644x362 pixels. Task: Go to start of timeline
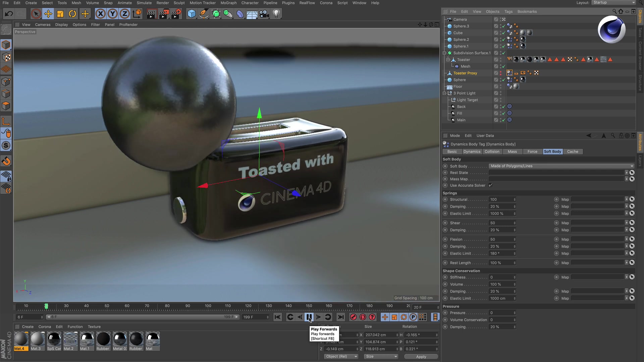(277, 317)
